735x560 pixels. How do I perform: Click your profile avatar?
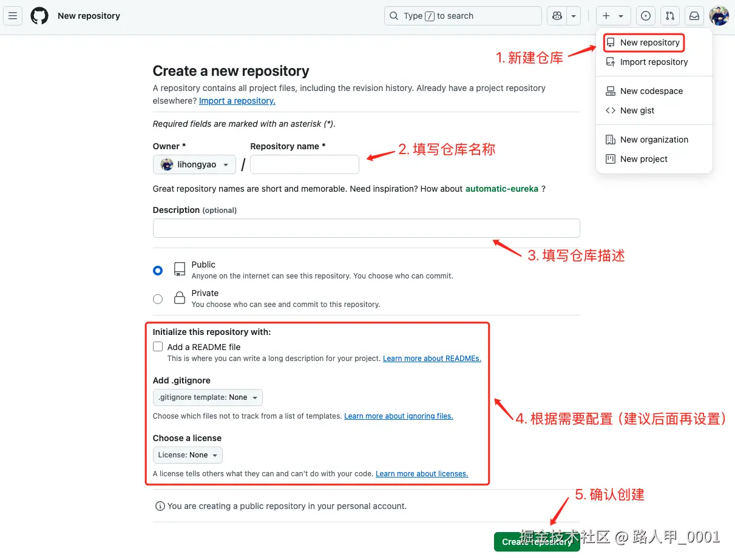click(719, 16)
